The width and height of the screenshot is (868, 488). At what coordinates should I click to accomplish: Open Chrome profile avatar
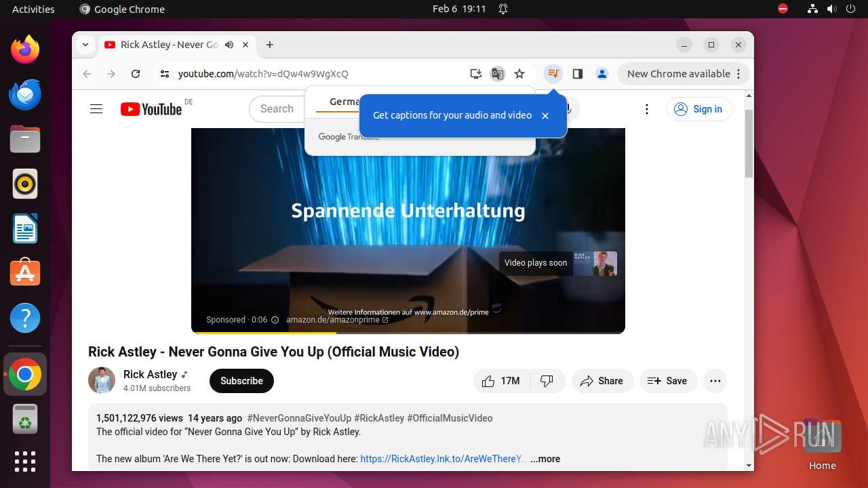(602, 74)
